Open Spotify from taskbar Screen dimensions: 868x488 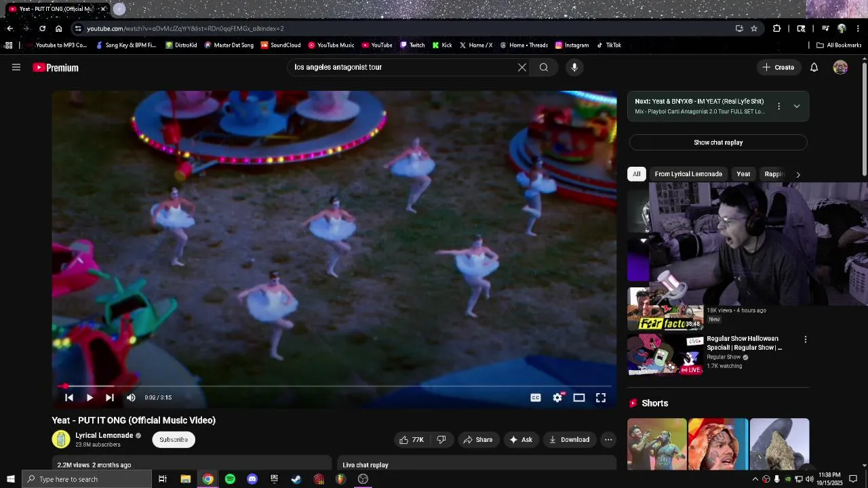click(x=230, y=479)
